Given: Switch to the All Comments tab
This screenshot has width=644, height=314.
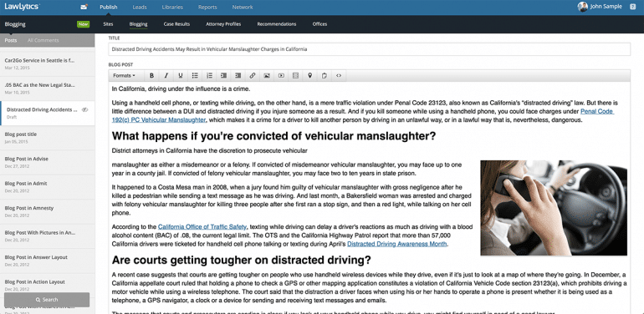Looking at the screenshot, I should click(x=43, y=40).
